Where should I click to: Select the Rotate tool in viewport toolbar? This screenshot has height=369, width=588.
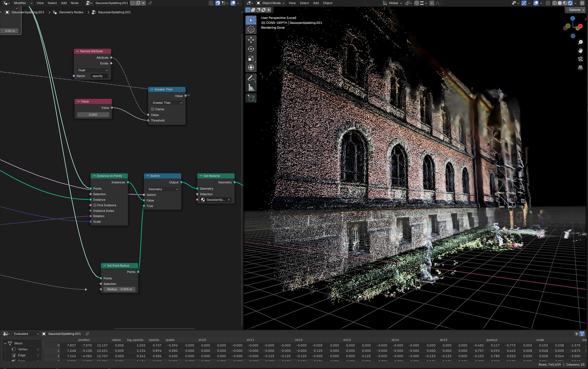point(251,49)
